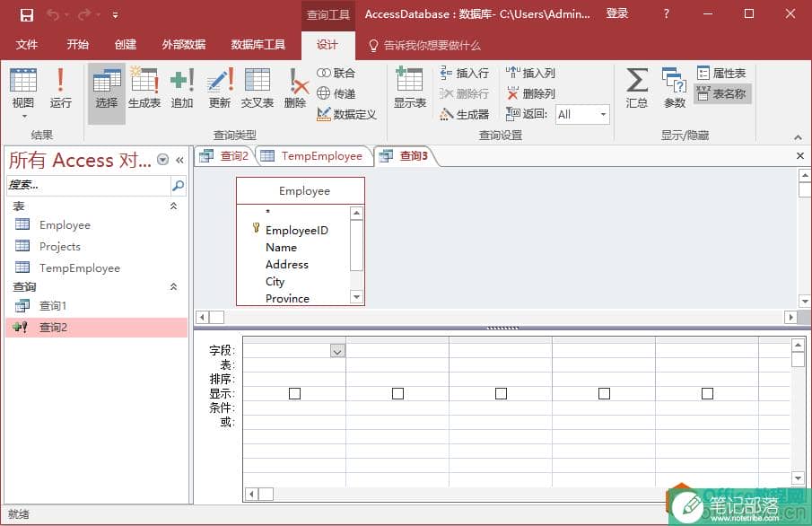812x526 pixels.
Task: Open the 参数 (Parameters) dialog
Action: pyautogui.click(x=674, y=88)
